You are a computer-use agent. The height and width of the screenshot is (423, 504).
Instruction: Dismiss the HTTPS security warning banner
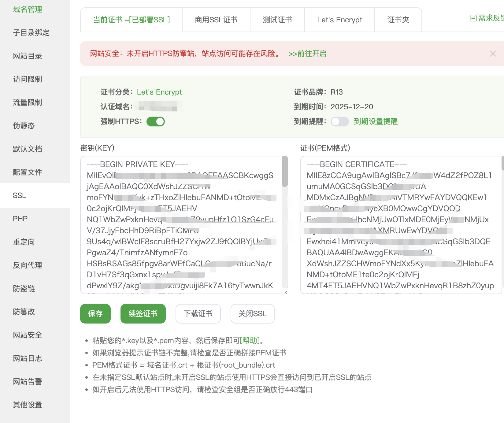493,54
